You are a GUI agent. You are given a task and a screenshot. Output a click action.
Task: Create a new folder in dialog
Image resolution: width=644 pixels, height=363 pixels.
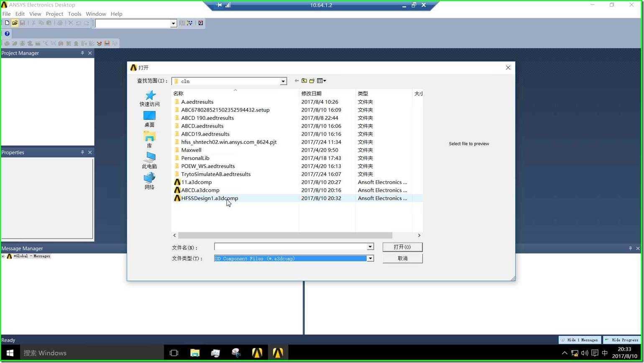click(x=312, y=81)
